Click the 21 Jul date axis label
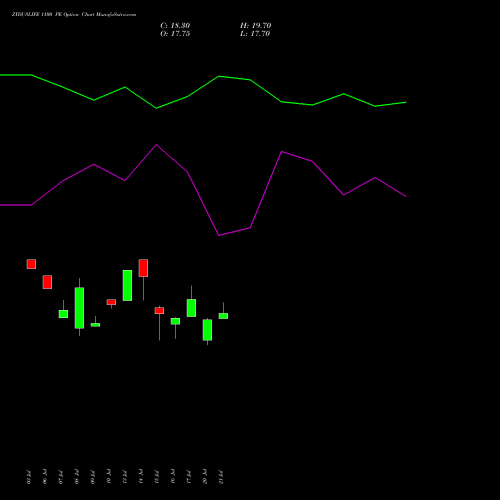The height and width of the screenshot is (500, 500). pyautogui.click(x=221, y=477)
